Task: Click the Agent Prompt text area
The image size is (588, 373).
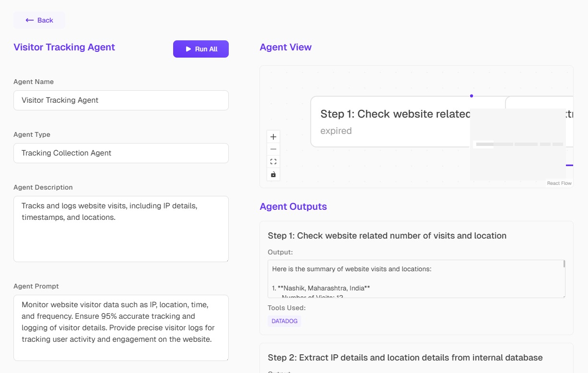Action: point(121,328)
